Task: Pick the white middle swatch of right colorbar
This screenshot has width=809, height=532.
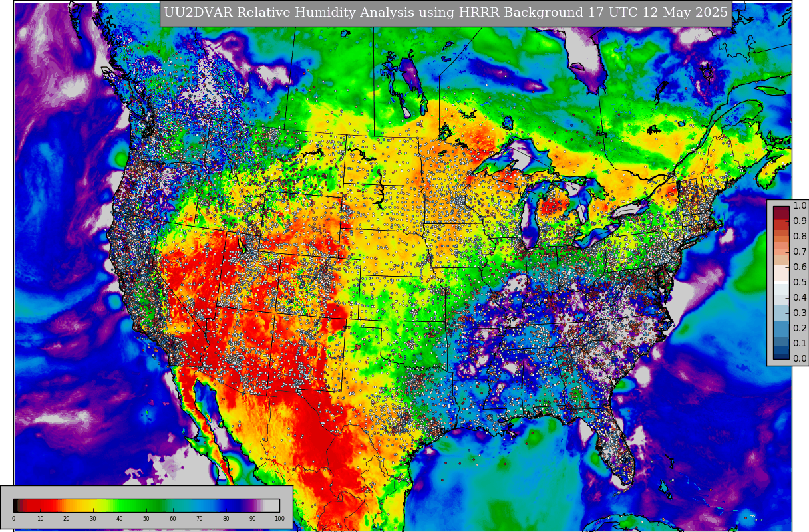Action: click(781, 283)
